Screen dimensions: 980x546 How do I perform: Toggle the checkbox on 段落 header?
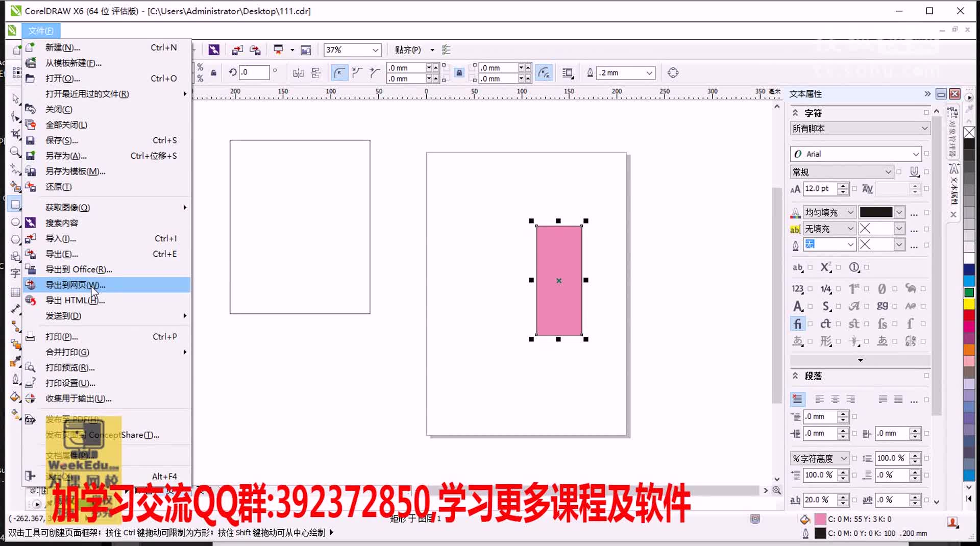[926, 376]
